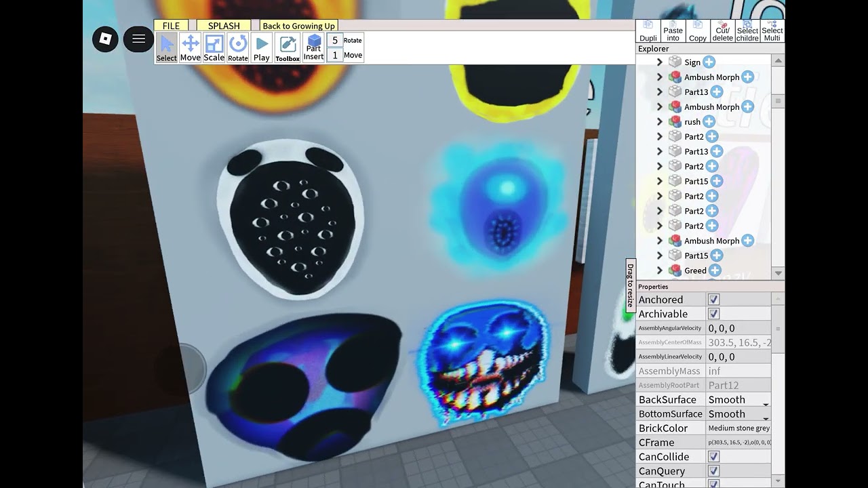The height and width of the screenshot is (488, 868).
Task: Click the Explorer scrollbar thumb
Action: coord(778,102)
